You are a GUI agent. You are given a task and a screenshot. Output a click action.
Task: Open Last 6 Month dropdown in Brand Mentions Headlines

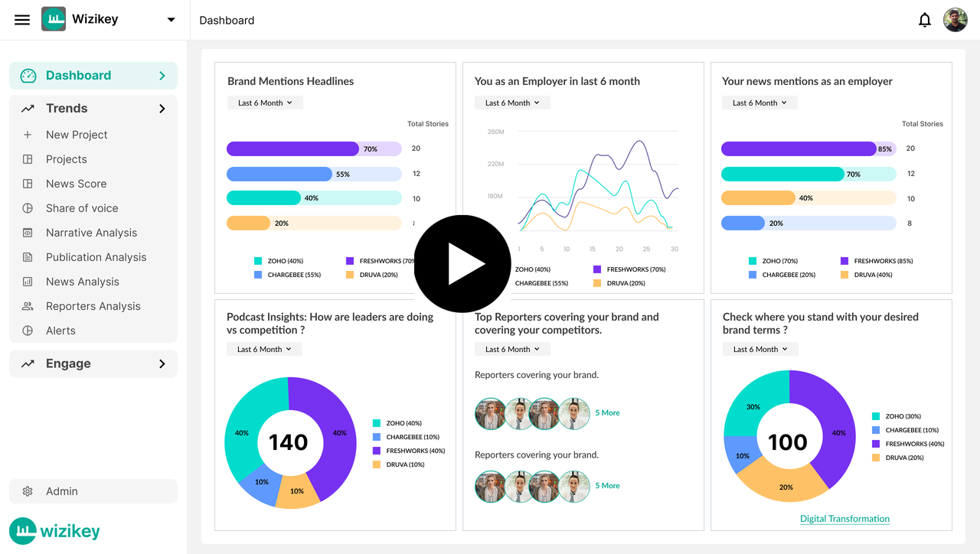click(265, 103)
